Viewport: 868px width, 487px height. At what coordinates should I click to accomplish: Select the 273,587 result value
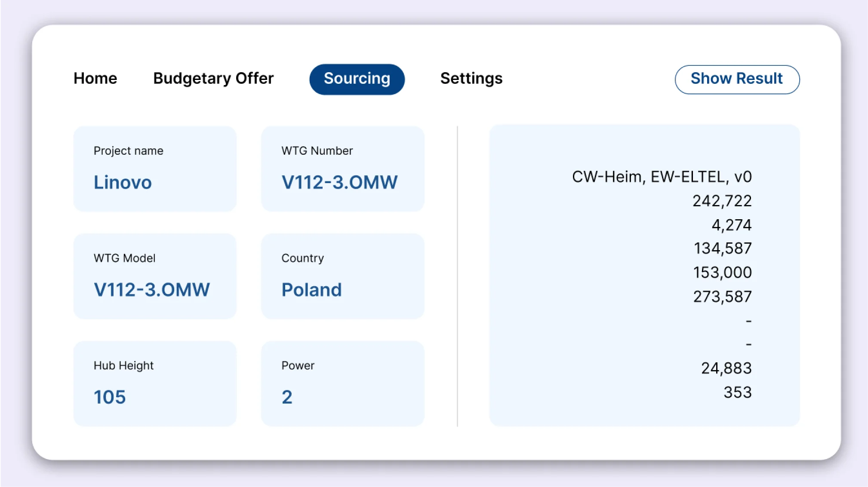[x=723, y=297]
